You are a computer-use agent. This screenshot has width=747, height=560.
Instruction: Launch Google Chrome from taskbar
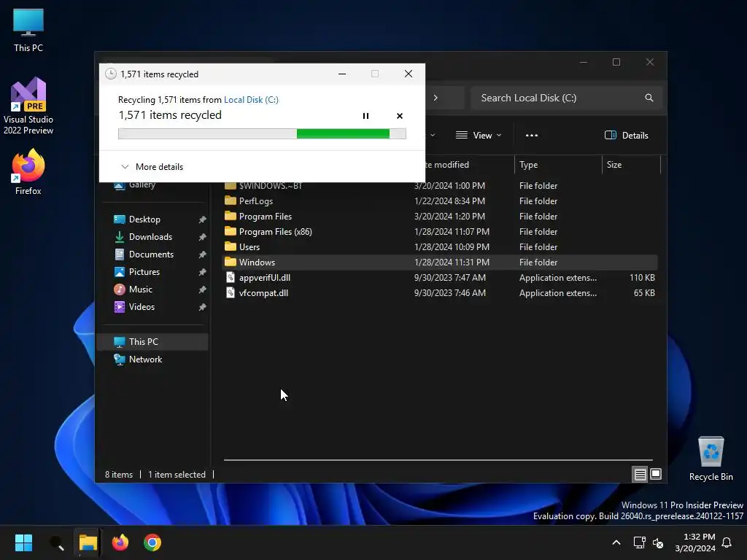pyautogui.click(x=152, y=542)
